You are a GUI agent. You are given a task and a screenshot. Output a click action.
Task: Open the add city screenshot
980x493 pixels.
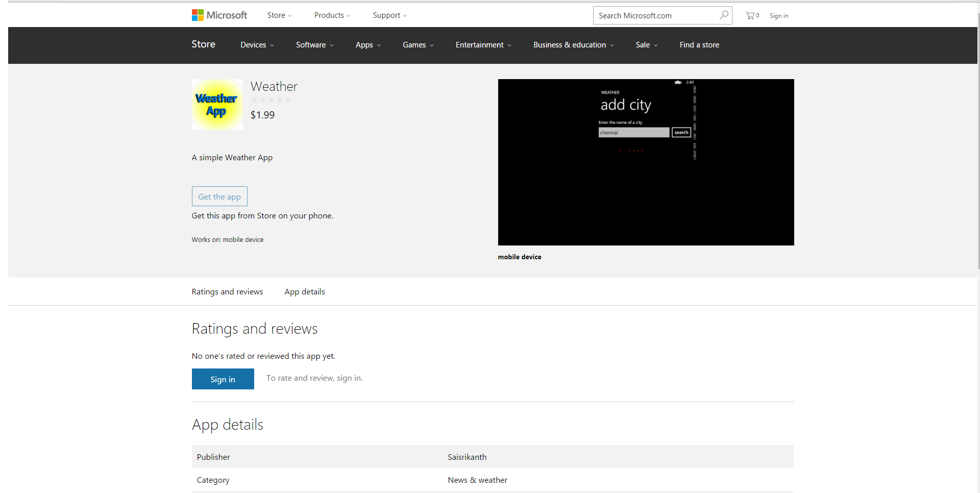coord(646,162)
